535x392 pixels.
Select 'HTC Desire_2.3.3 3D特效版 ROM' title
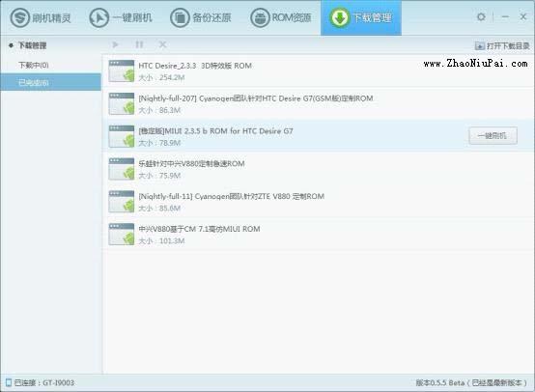pyautogui.click(x=195, y=66)
